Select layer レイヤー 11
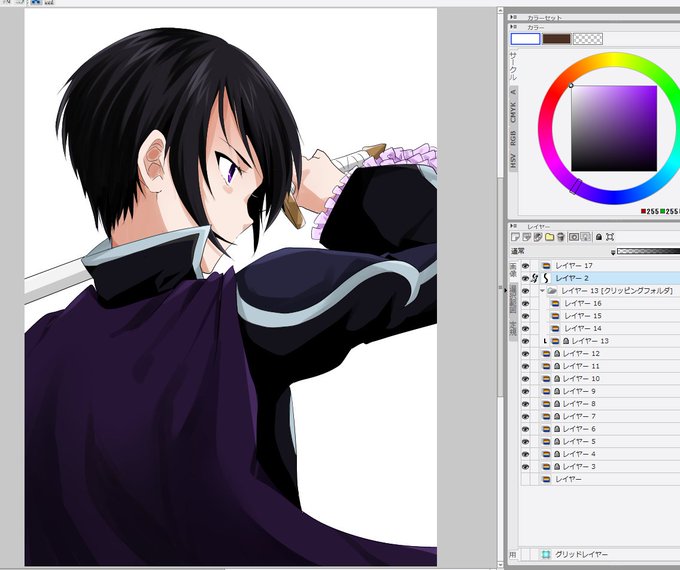The image size is (680, 570). [x=600, y=366]
